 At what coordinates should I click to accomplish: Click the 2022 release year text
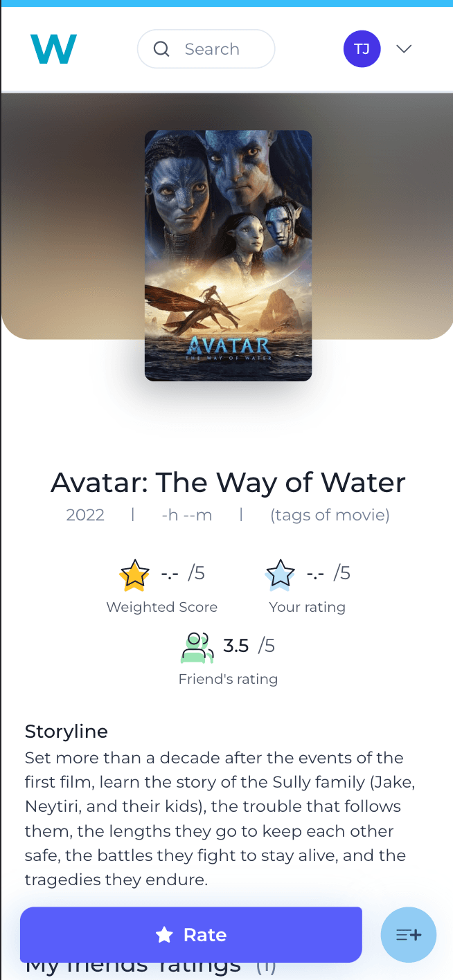pos(85,515)
